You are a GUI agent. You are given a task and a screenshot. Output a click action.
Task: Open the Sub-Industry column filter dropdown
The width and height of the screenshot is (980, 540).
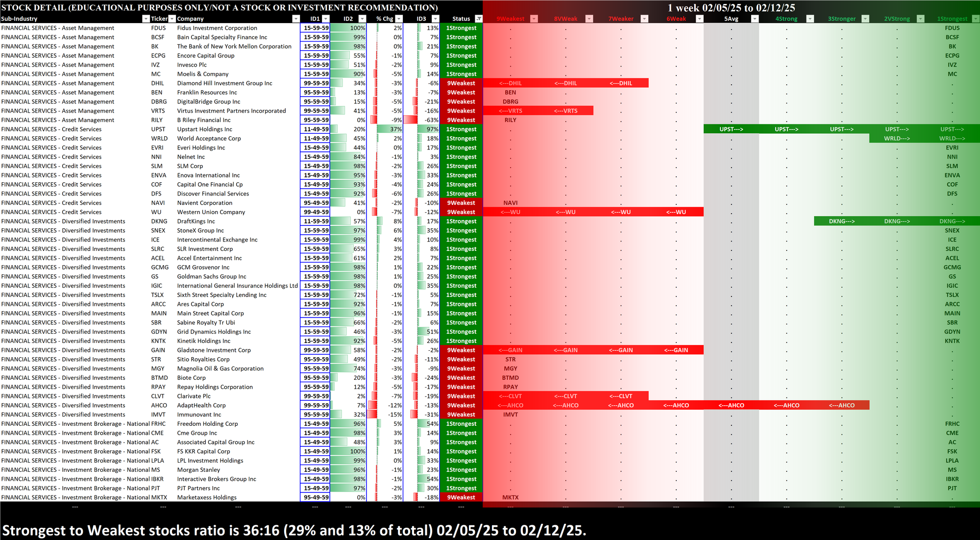tap(146, 19)
